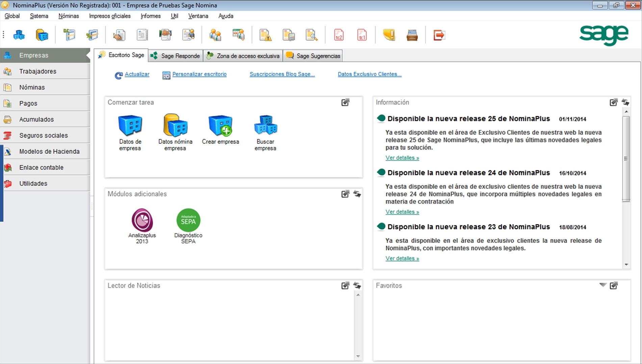642x364 pixels.
Task: Click Ver detalles for release 25
Action: (x=402, y=158)
